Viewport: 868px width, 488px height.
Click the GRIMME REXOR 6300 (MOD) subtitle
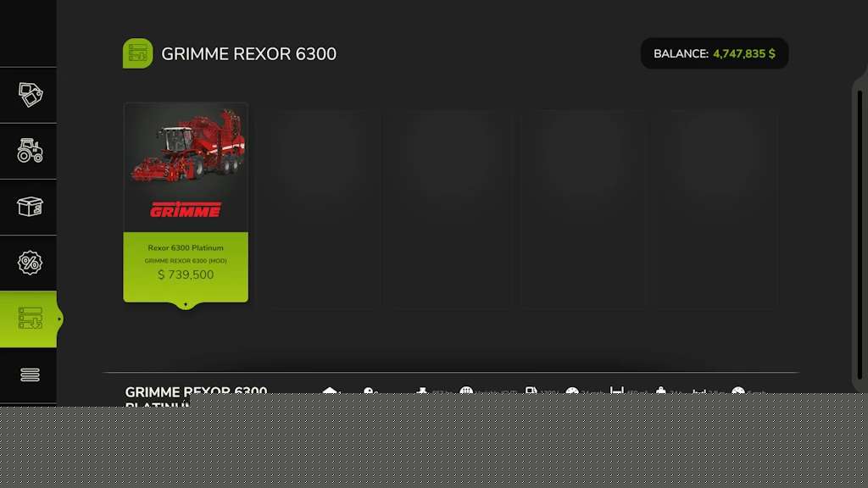(186, 261)
